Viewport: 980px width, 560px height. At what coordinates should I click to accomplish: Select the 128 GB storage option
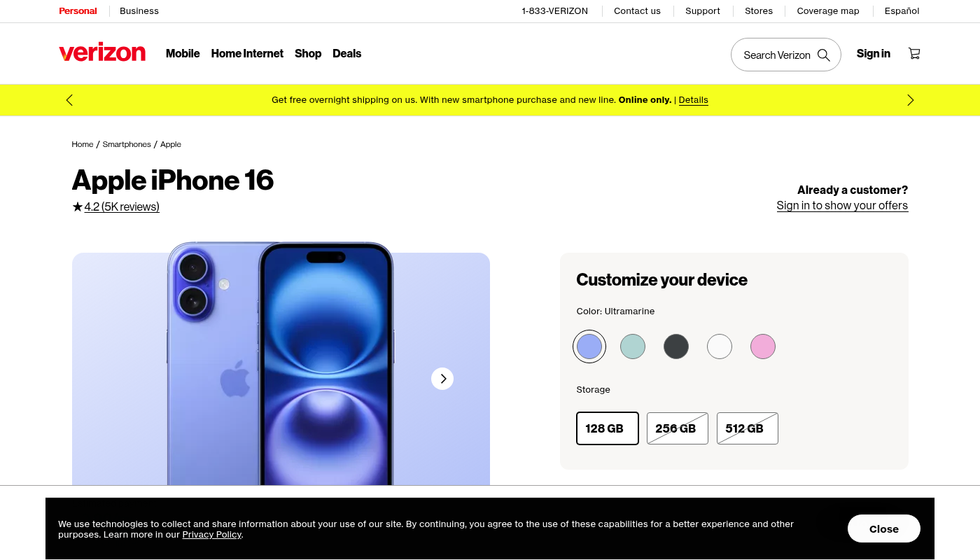pyautogui.click(x=608, y=428)
